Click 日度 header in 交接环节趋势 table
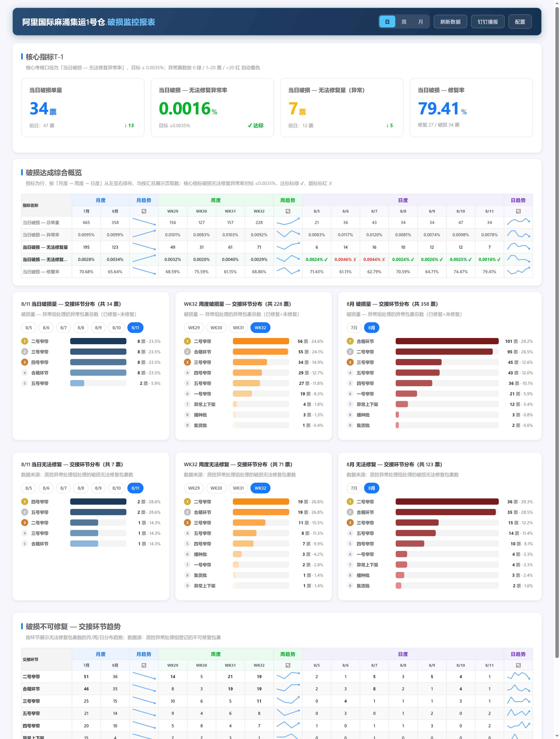This screenshot has width=560, height=739. [x=403, y=654]
